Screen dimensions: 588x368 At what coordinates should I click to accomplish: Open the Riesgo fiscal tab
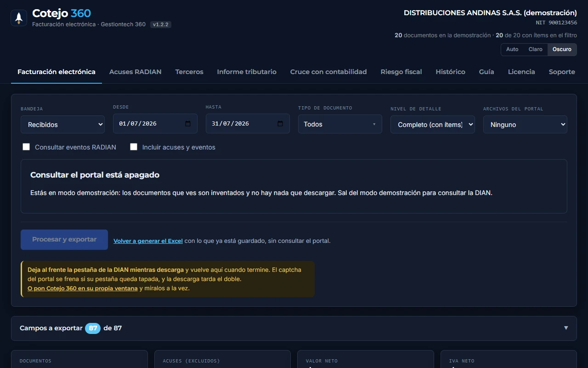401,72
